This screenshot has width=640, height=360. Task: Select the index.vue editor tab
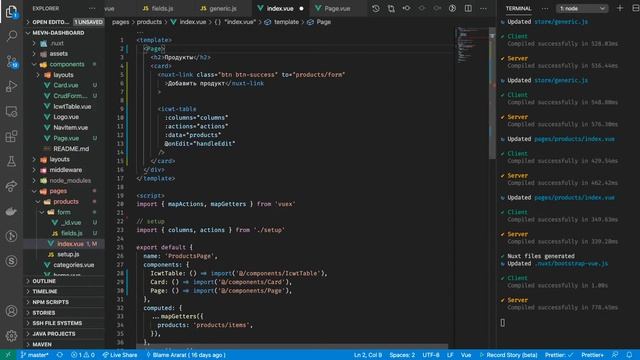pyautogui.click(x=280, y=8)
